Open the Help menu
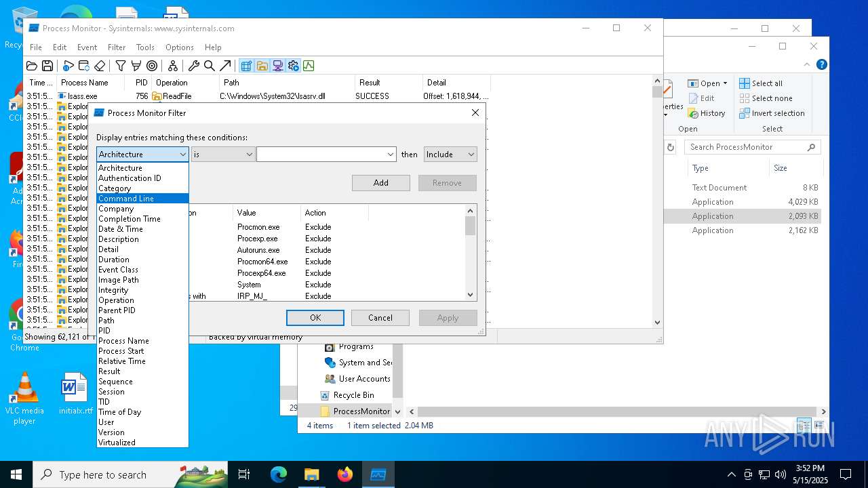 tap(213, 47)
